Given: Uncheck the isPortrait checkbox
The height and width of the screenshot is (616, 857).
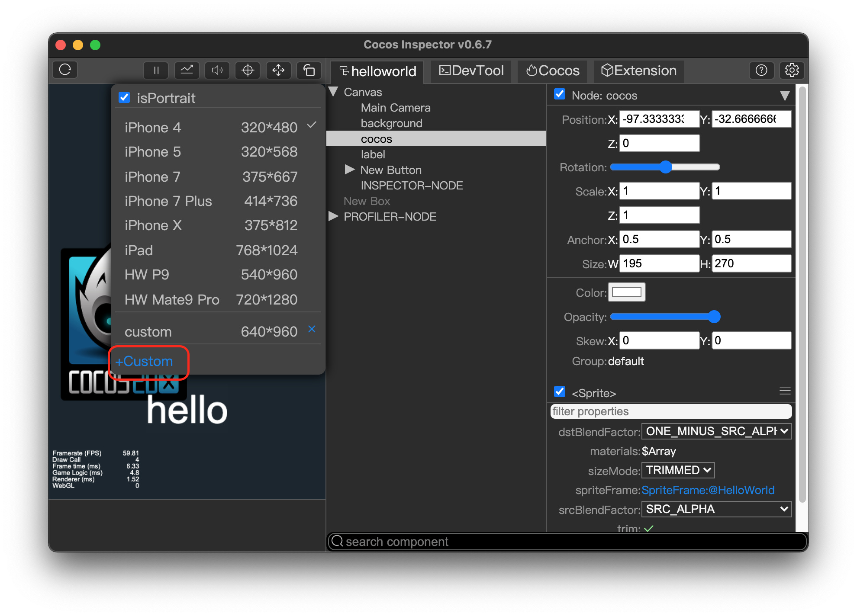Looking at the screenshot, I should point(124,97).
